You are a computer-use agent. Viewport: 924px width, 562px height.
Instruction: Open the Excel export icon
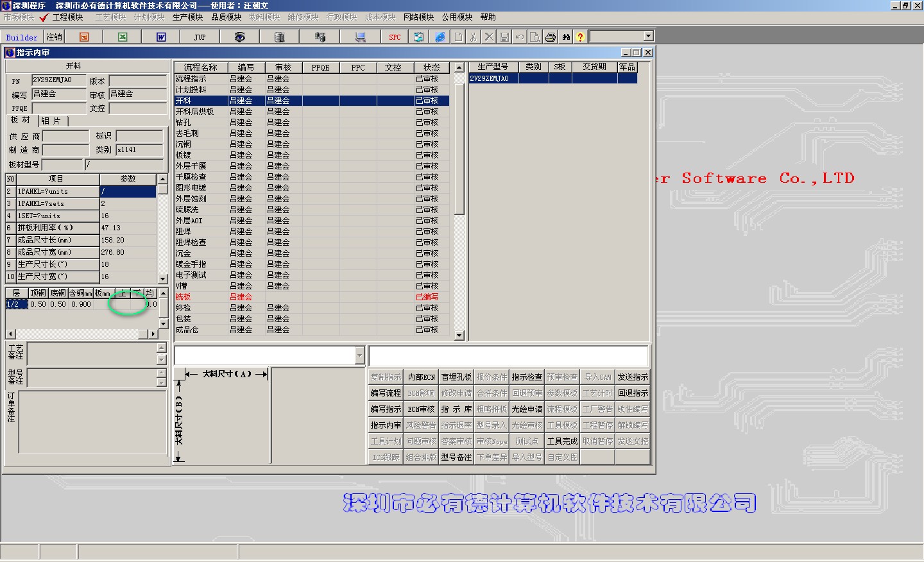pyautogui.click(x=123, y=37)
